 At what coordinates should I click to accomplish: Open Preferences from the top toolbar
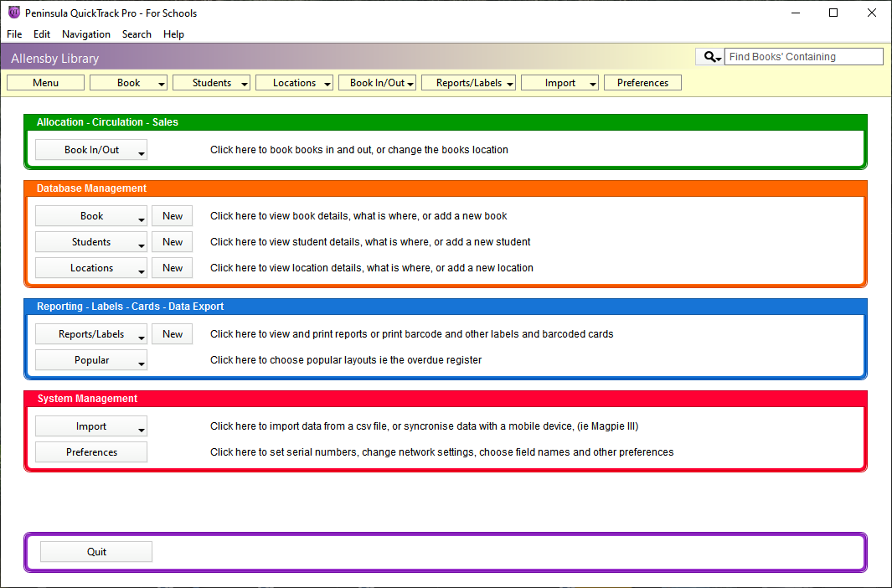pos(643,83)
